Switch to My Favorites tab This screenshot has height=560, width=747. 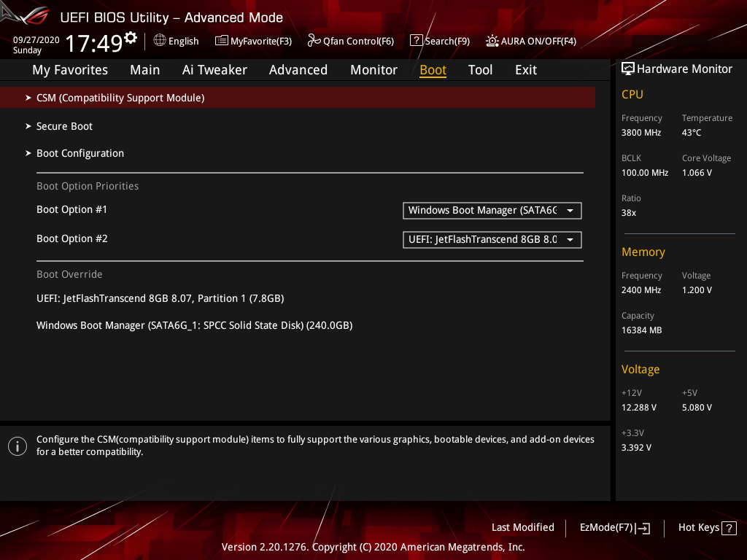pos(70,70)
